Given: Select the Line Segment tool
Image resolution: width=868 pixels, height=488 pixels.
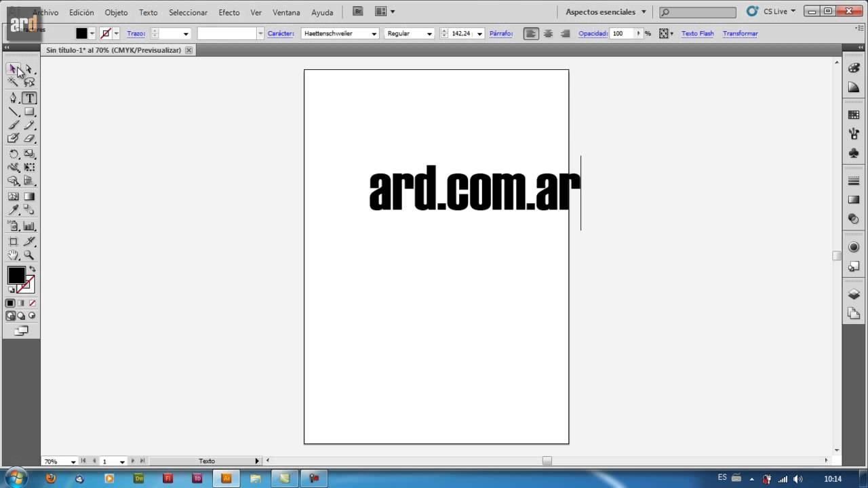Looking at the screenshot, I should (x=13, y=112).
